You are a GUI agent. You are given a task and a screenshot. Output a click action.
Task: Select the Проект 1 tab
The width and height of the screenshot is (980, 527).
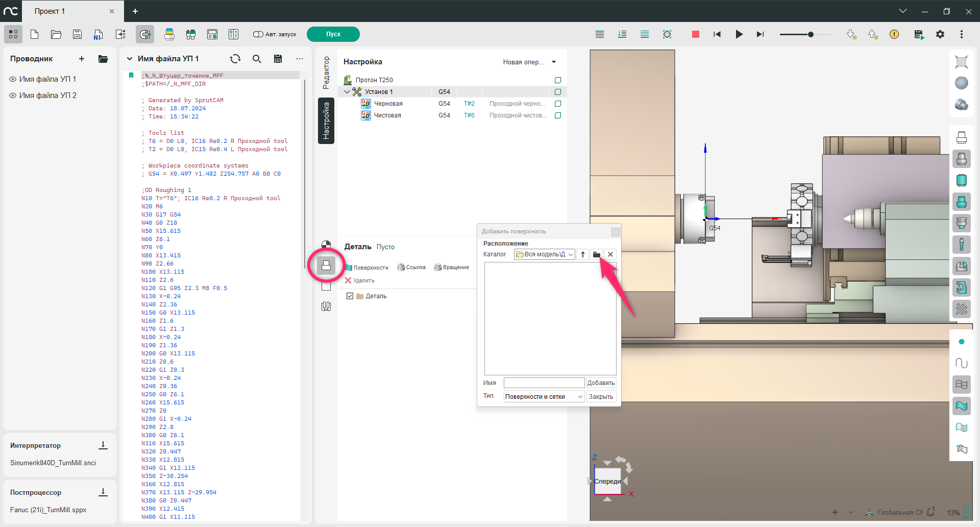[50, 11]
